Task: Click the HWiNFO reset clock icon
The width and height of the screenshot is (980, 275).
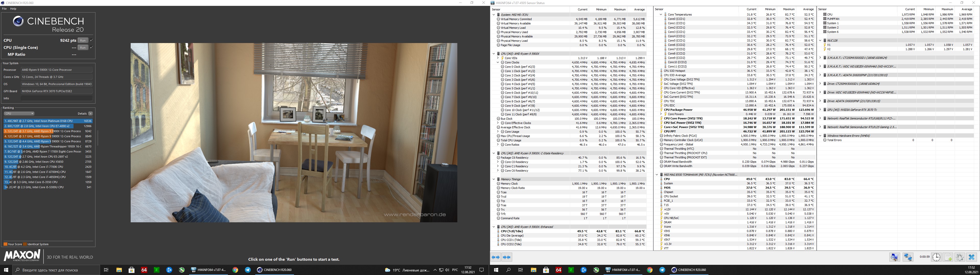Action: [936, 257]
